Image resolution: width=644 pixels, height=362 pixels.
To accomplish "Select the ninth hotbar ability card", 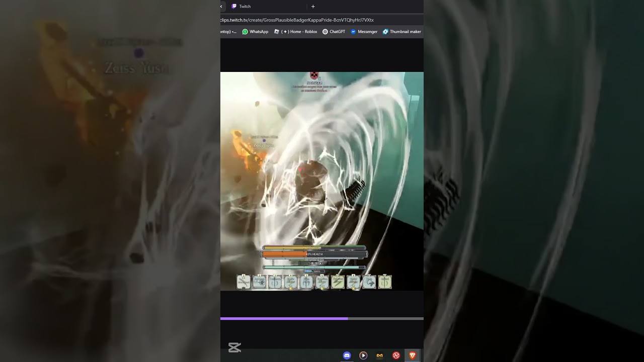I will pyautogui.click(x=369, y=282).
